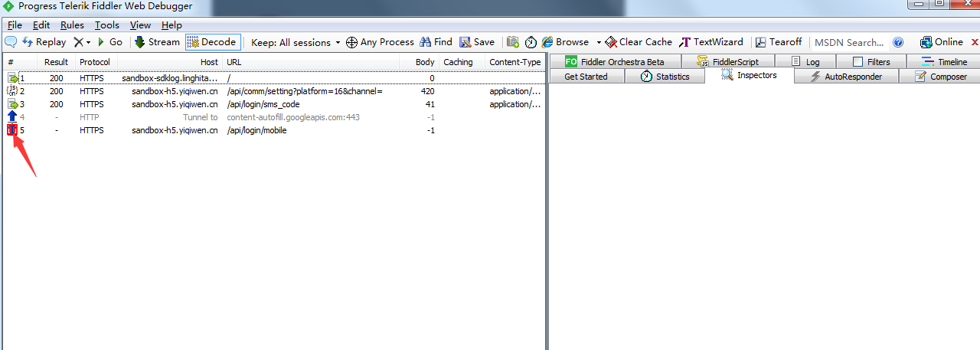Click body value 41 cell
The image size is (980, 350).
coord(430,104)
